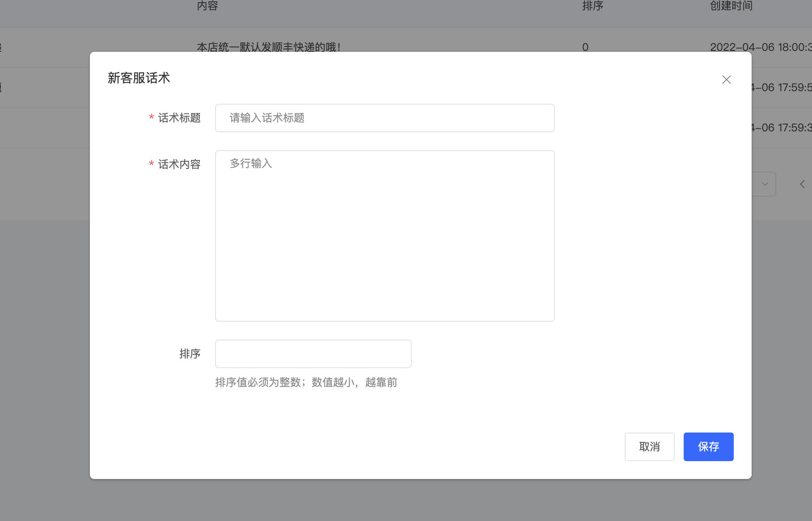Click the 创建时间 column header

click(731, 6)
